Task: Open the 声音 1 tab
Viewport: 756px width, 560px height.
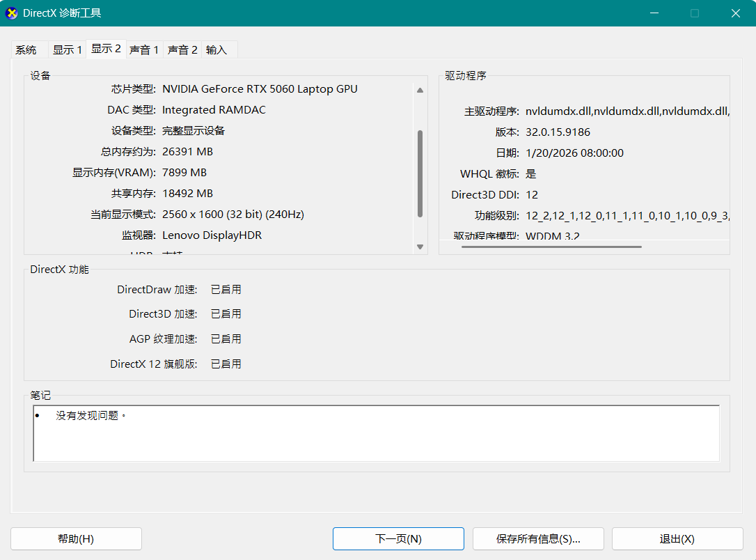Action: pyautogui.click(x=144, y=49)
